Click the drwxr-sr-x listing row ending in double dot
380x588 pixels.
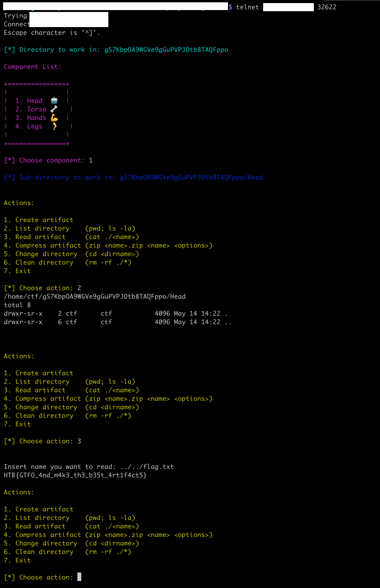pyautogui.click(x=118, y=322)
